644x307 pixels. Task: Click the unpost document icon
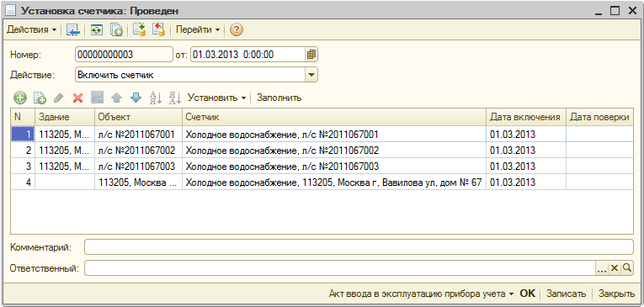[x=158, y=30]
